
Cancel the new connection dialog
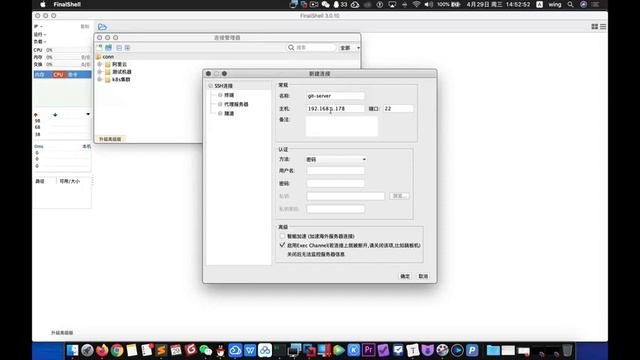point(423,276)
